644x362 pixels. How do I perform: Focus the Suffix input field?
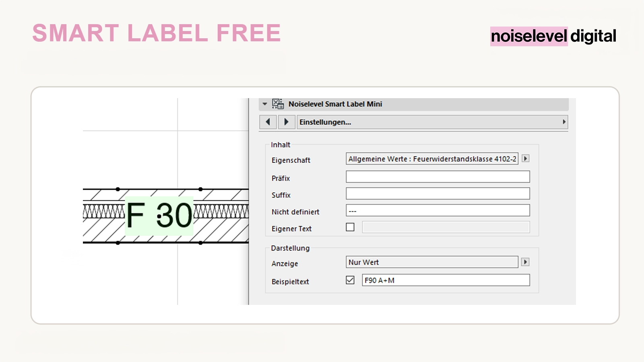click(438, 193)
